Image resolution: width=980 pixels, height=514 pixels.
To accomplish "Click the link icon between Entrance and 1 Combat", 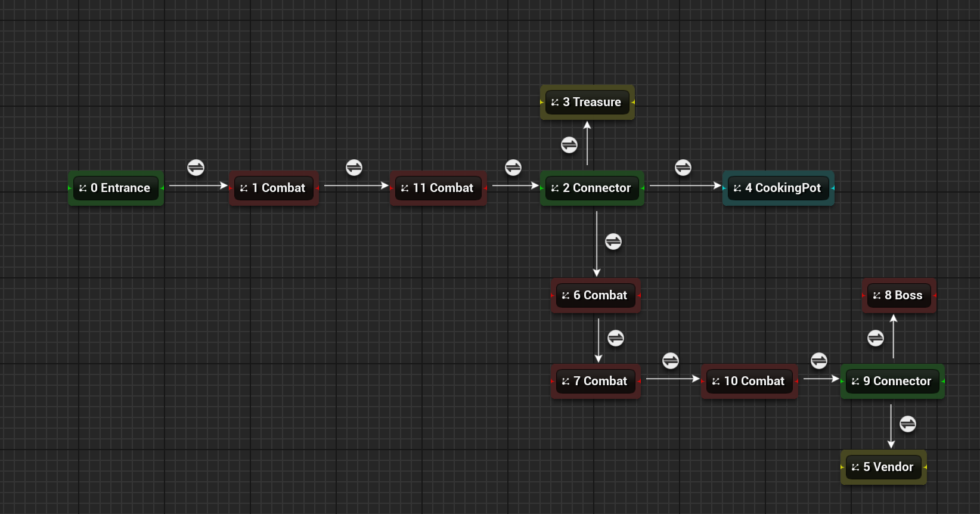I will 196,168.
